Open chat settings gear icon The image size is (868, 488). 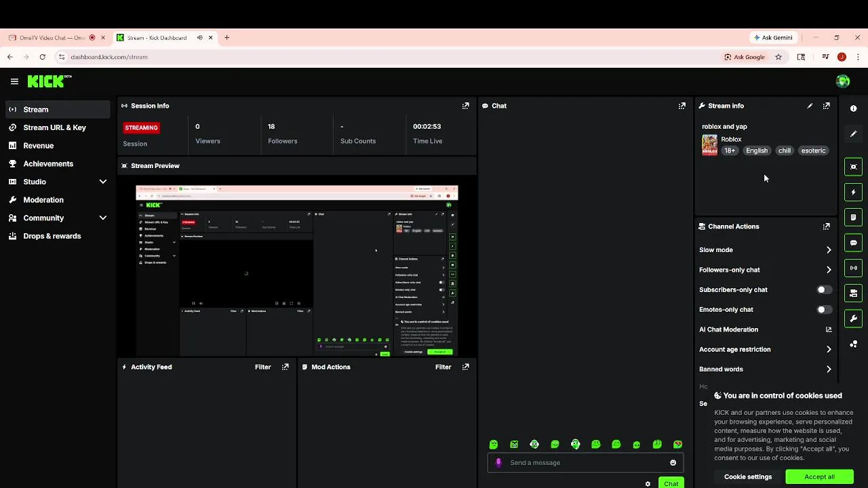[648, 484]
